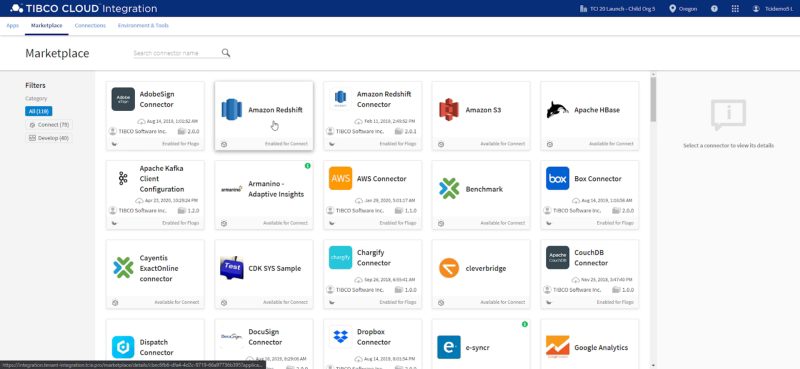Filter by Connect (79) category
Viewport: 800px width, 369px height.
49,125
